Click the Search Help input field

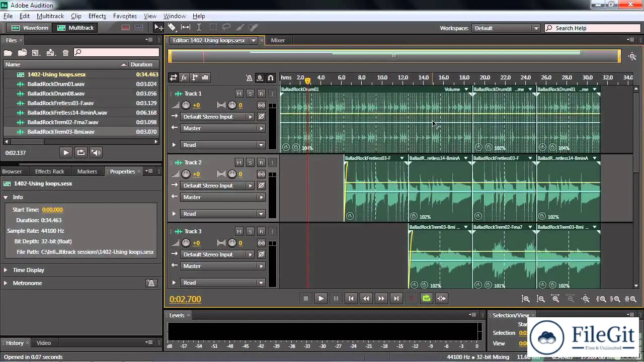click(x=592, y=28)
